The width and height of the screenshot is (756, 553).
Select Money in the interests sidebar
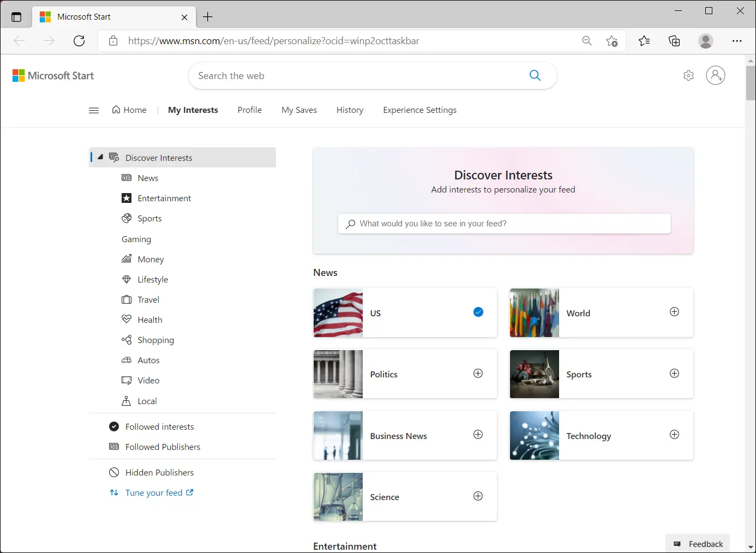pyautogui.click(x=151, y=259)
